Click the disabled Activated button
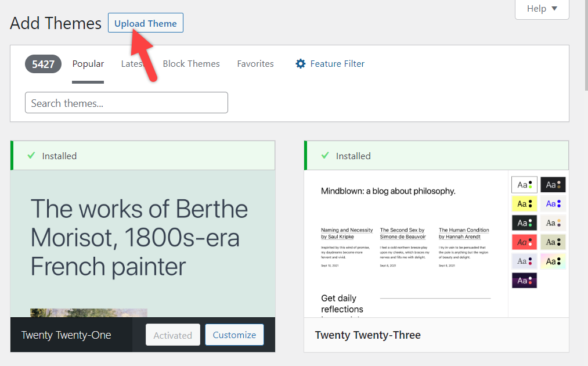This screenshot has width=588, height=366. (172, 335)
